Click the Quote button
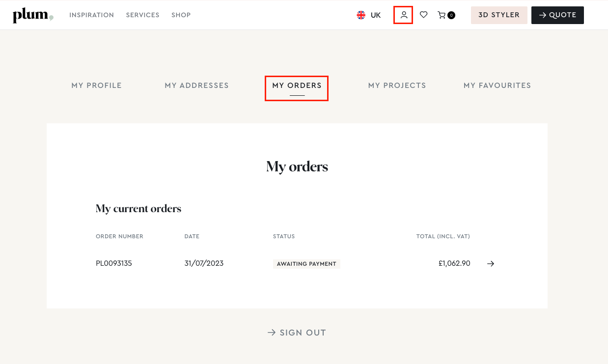 (557, 15)
